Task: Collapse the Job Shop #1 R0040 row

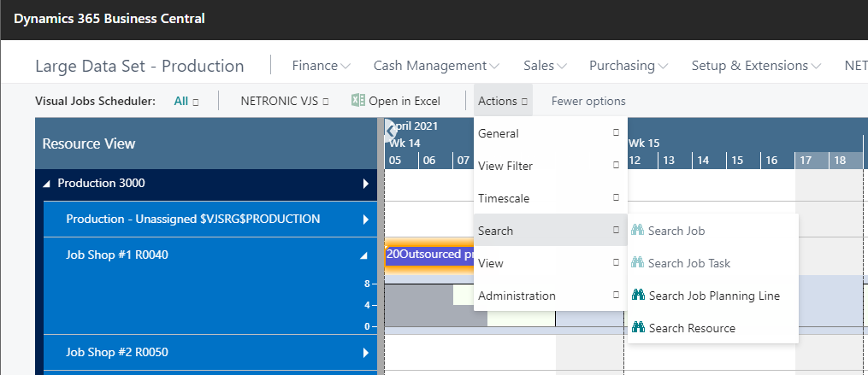Action: [x=363, y=255]
